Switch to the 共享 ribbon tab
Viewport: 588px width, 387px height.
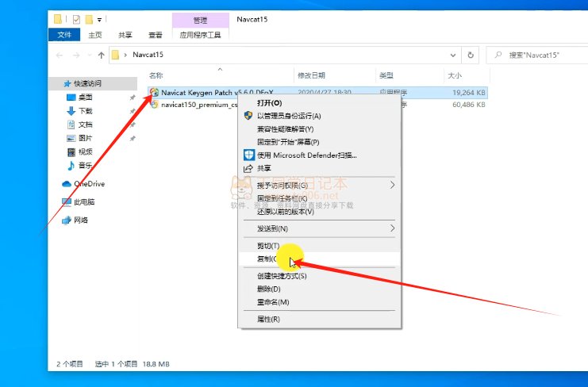[x=125, y=35]
